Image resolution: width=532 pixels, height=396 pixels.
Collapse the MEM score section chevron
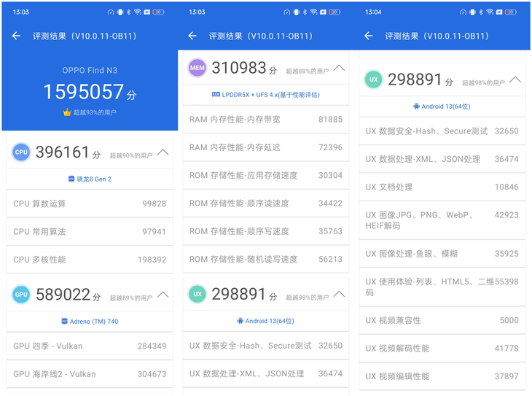pyautogui.click(x=339, y=68)
